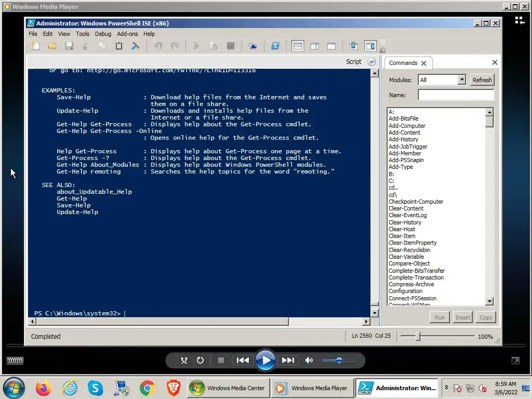Screen dimensions: 532x399
Task: Select Add-BitsFile in the command list
Action: point(403,118)
